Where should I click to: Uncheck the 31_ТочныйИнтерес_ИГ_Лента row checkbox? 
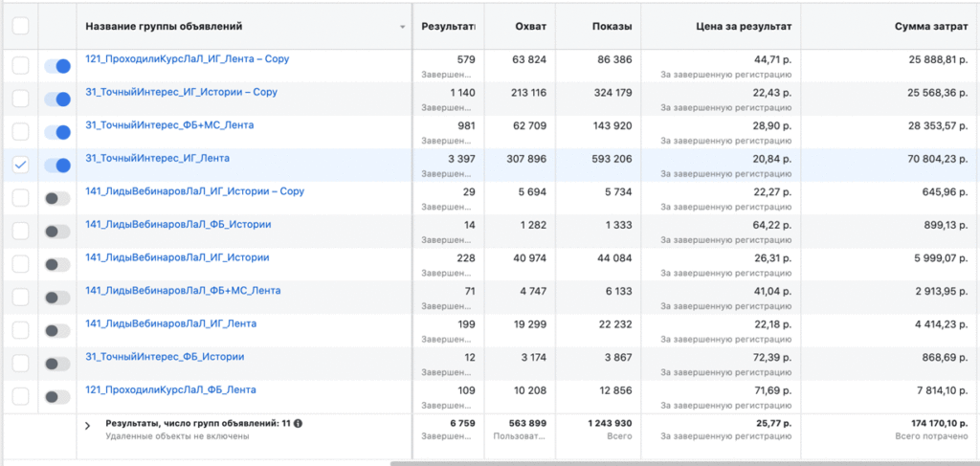[20, 165]
